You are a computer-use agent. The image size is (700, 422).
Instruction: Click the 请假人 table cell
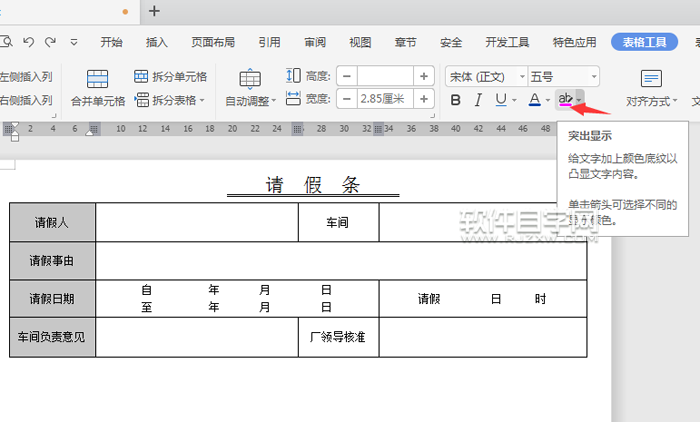(x=52, y=222)
